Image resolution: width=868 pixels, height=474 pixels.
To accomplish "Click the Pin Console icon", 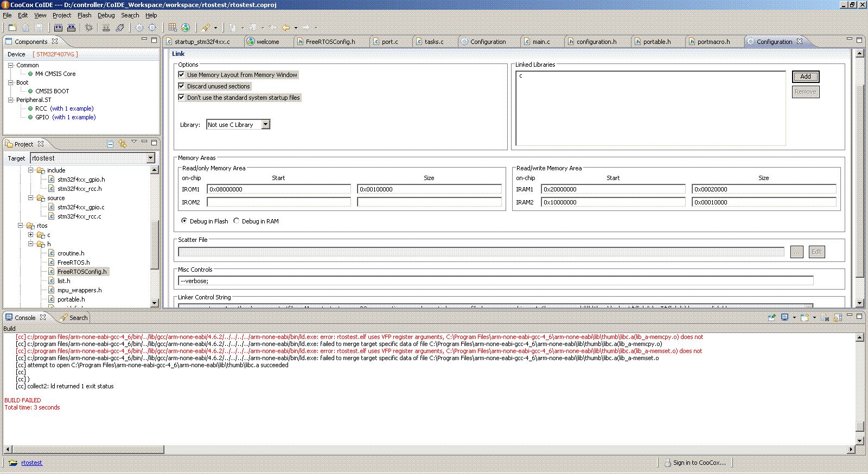I will (771, 318).
